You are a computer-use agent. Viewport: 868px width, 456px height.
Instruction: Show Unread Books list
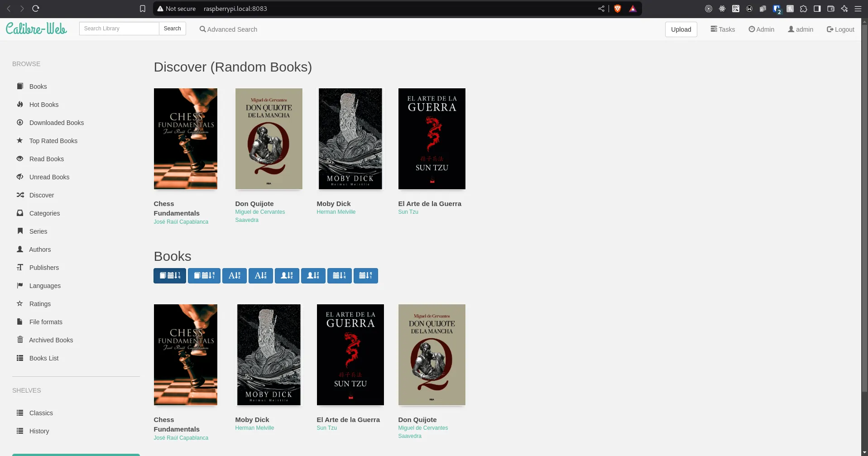tap(49, 177)
